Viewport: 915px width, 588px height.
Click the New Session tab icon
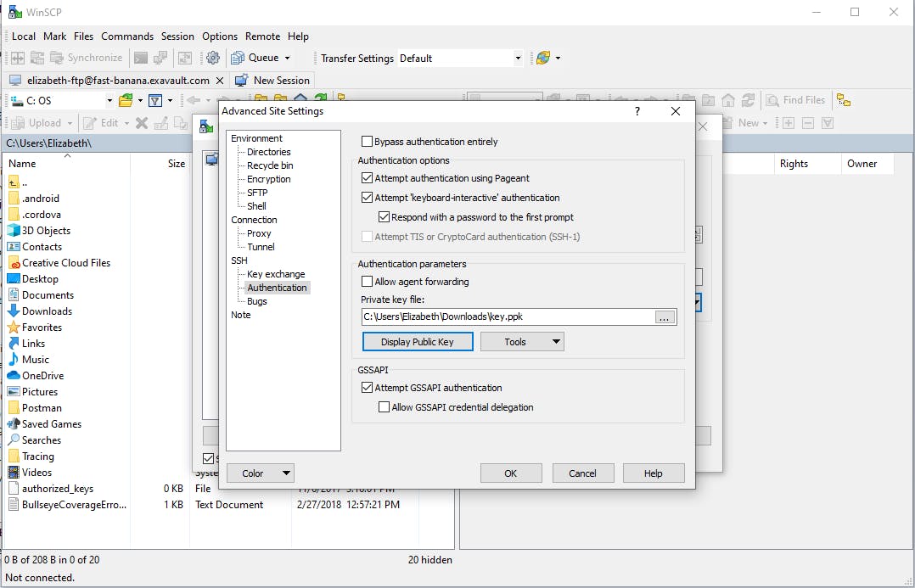tap(243, 80)
